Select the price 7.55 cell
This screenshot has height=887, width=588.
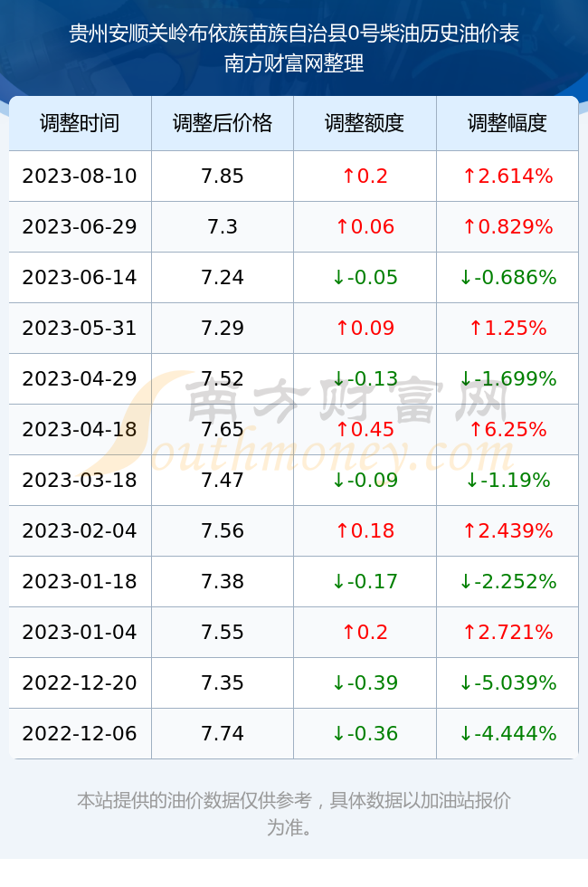click(x=223, y=632)
